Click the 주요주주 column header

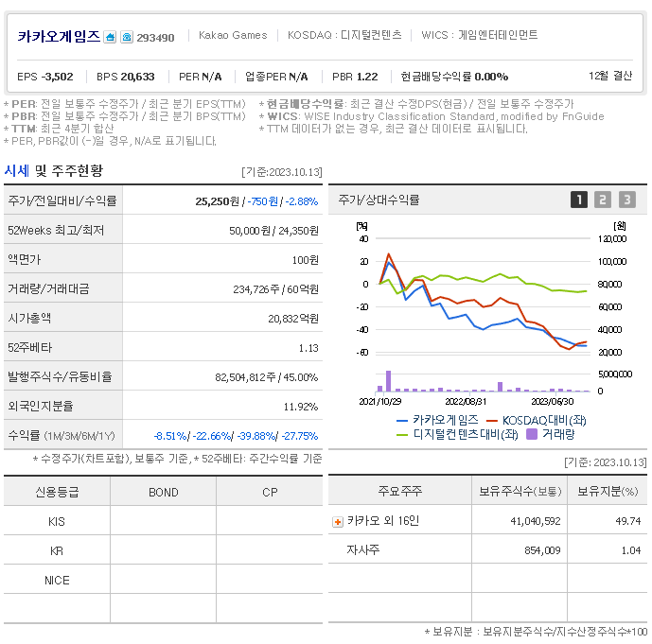(x=400, y=491)
